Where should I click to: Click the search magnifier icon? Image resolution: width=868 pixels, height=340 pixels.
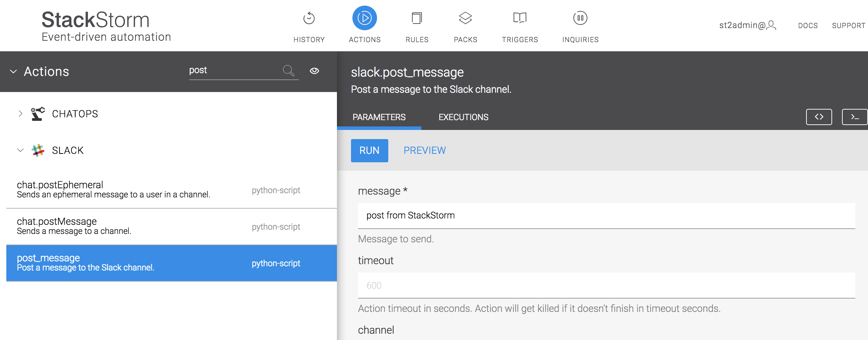click(288, 71)
